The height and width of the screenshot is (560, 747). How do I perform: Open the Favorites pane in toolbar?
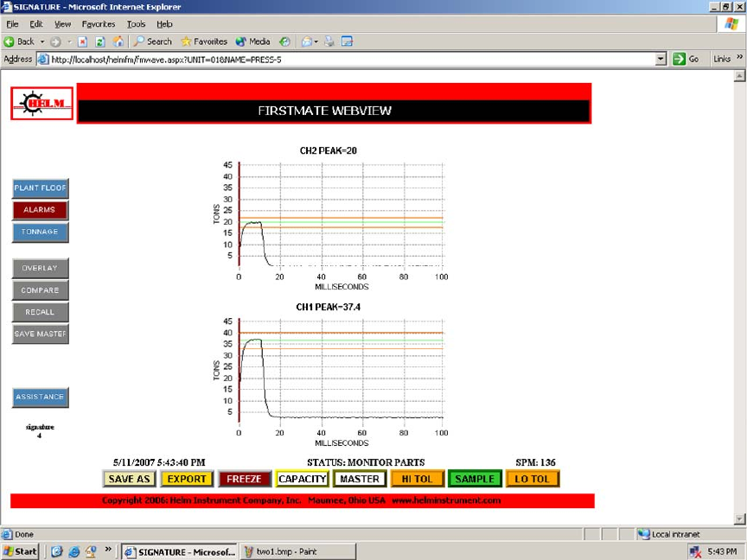point(204,41)
